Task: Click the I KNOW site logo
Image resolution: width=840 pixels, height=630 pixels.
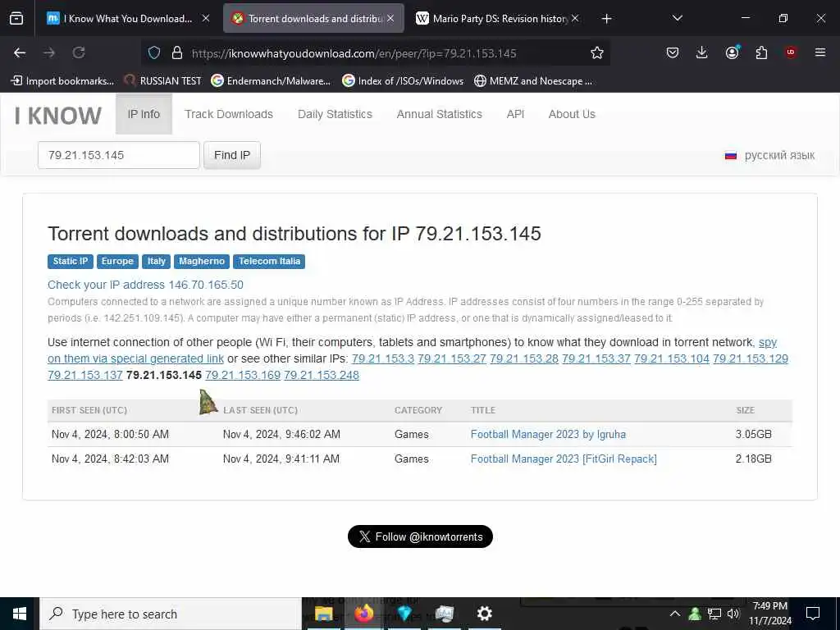Action: [x=58, y=116]
